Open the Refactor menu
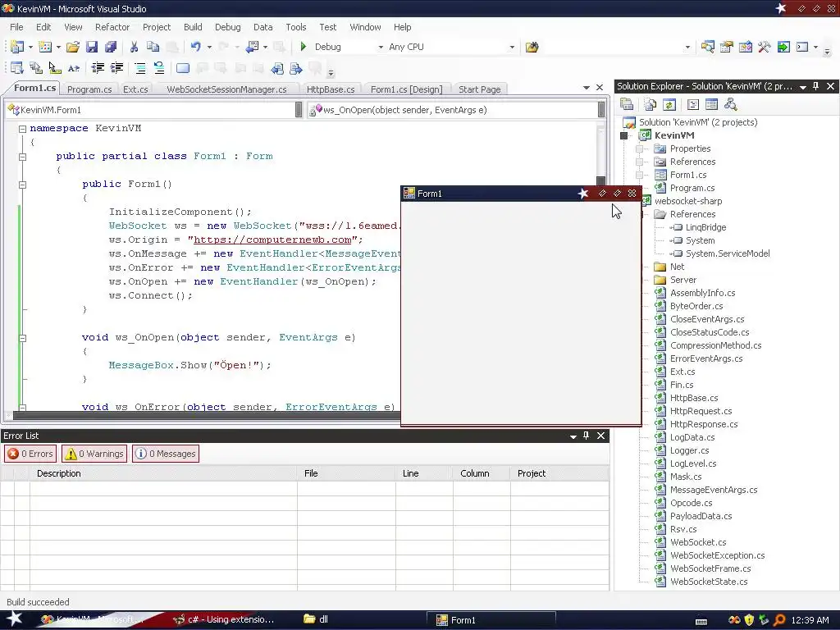The width and height of the screenshot is (840, 630). tap(112, 27)
